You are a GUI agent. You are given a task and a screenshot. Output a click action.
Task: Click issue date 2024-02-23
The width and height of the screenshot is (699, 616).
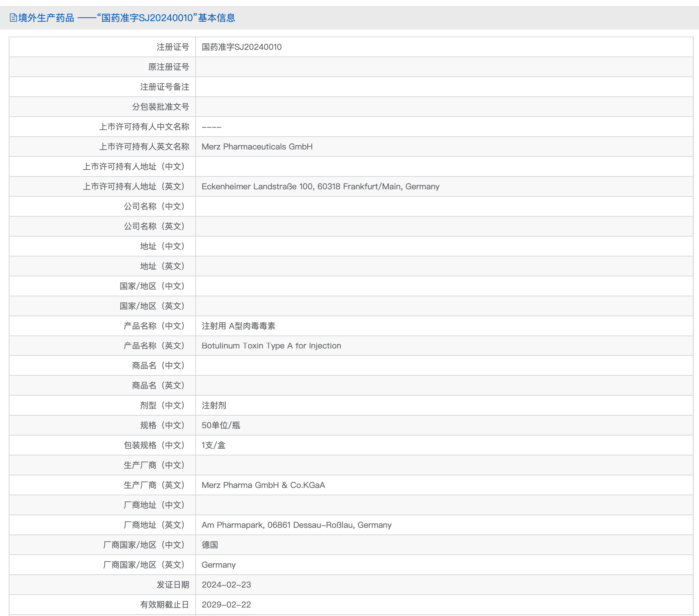pyautogui.click(x=226, y=585)
